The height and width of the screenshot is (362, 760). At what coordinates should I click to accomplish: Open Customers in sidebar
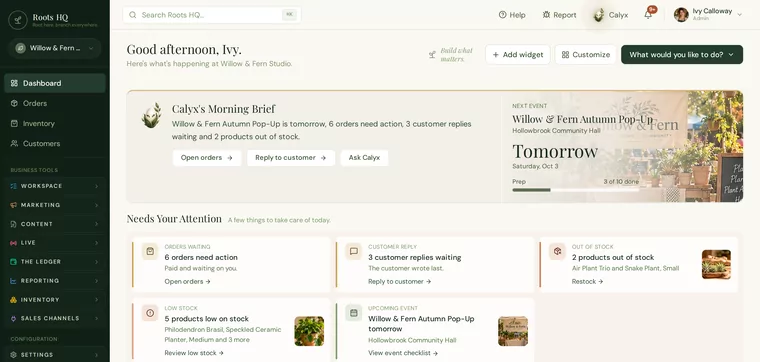click(55, 143)
